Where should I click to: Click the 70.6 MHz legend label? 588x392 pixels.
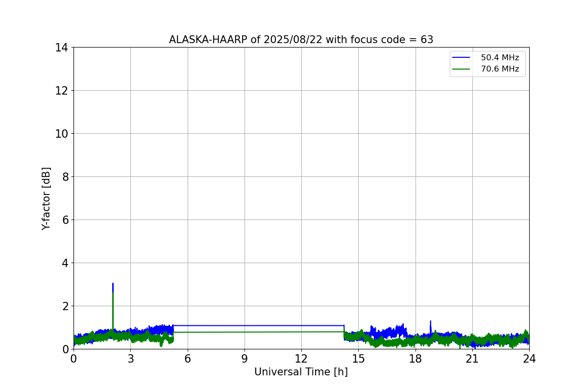tap(500, 69)
